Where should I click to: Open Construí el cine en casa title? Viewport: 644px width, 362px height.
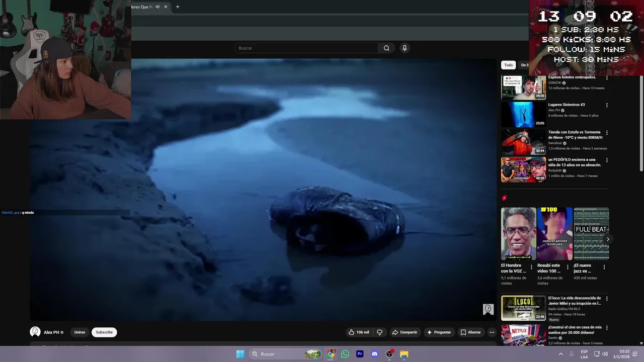point(575,330)
